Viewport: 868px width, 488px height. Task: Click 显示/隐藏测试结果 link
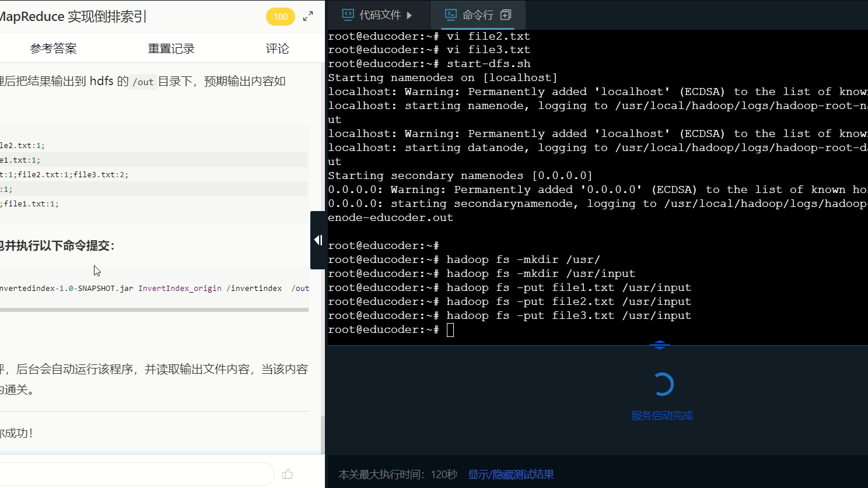click(511, 475)
